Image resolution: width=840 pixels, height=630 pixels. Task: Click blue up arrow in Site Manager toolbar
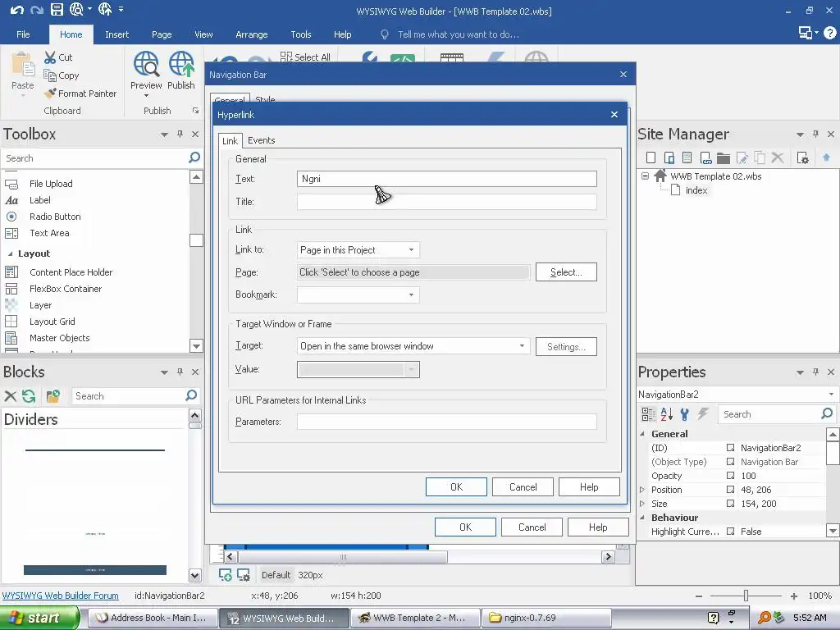tap(826, 157)
